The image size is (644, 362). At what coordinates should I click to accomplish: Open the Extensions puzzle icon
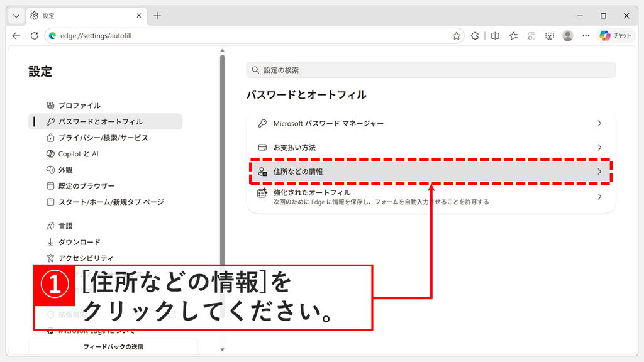pos(475,36)
